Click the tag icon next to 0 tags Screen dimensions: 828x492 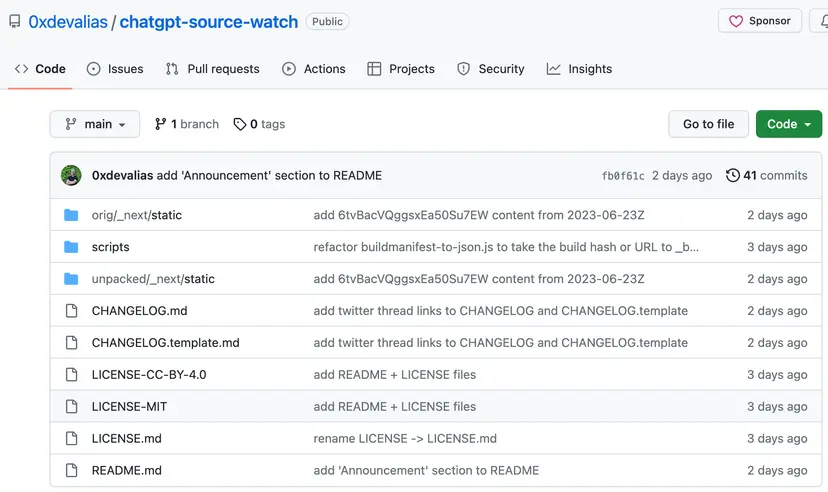point(240,124)
